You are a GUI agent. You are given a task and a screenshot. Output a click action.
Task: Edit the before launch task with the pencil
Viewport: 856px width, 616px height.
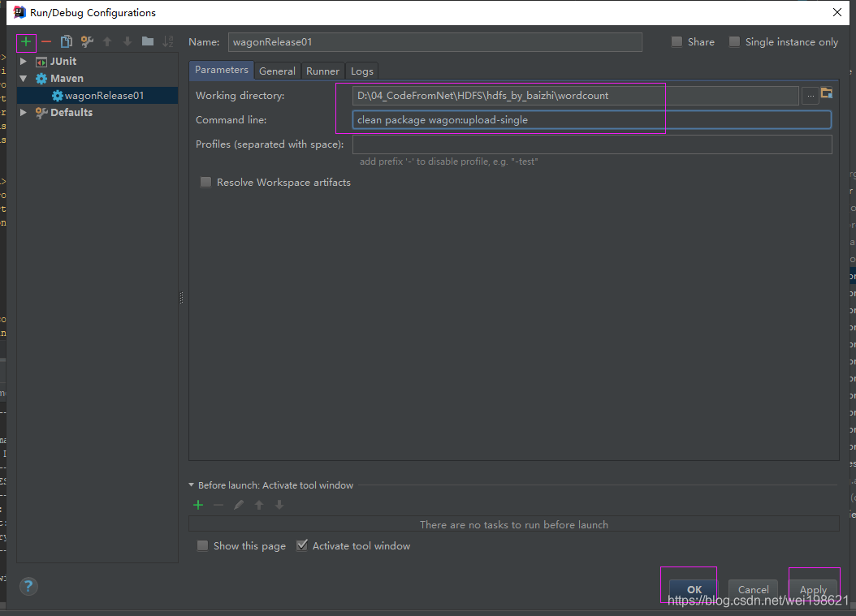239,506
